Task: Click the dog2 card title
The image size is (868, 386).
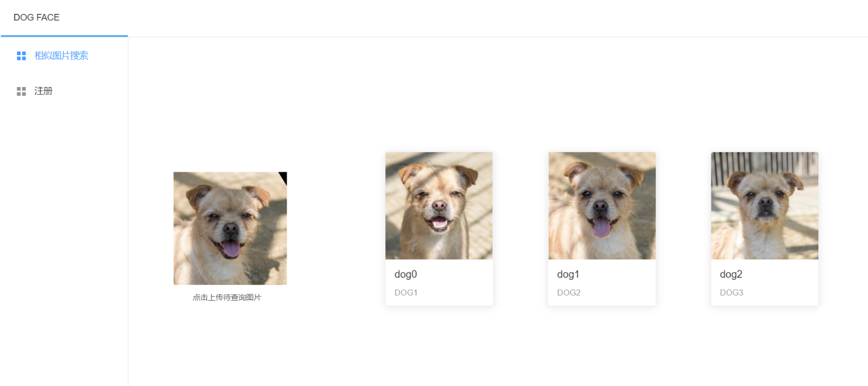Action: point(731,274)
